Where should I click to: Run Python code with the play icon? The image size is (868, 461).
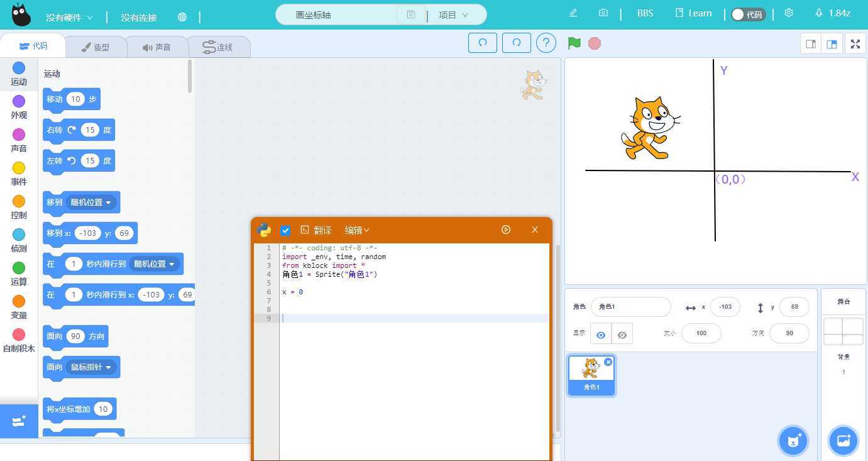(506, 230)
